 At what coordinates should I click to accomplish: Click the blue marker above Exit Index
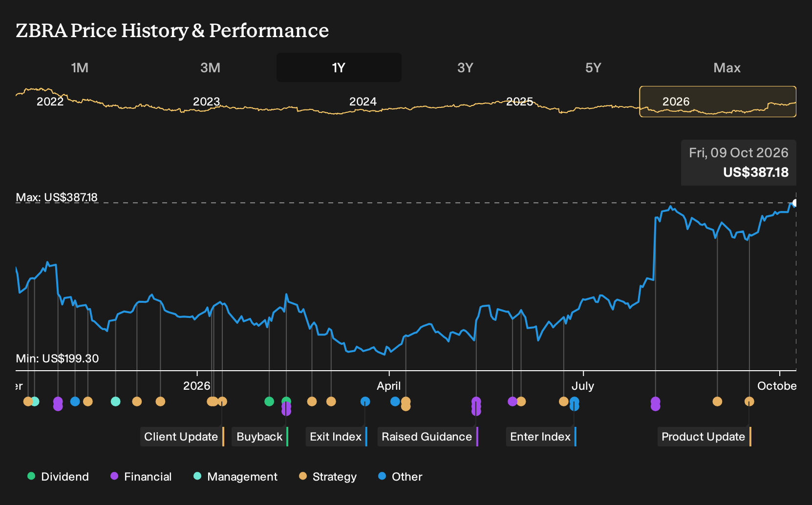pos(365,401)
